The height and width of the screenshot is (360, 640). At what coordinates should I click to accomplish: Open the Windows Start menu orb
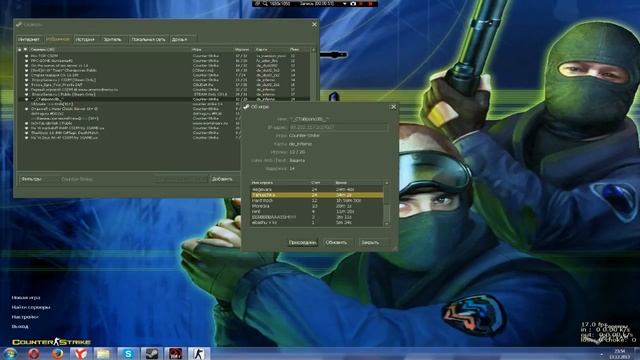point(10,353)
